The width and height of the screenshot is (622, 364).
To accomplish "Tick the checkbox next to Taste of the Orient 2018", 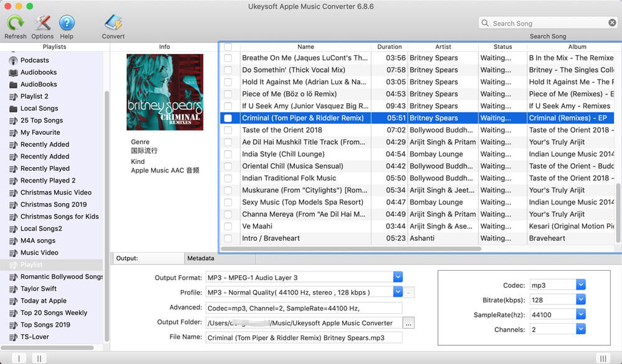I will (228, 130).
